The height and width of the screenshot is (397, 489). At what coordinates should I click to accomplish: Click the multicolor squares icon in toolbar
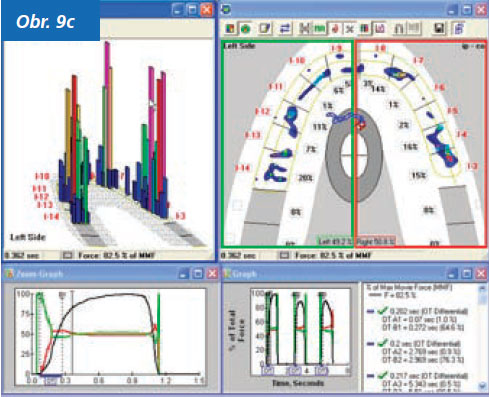click(230, 29)
